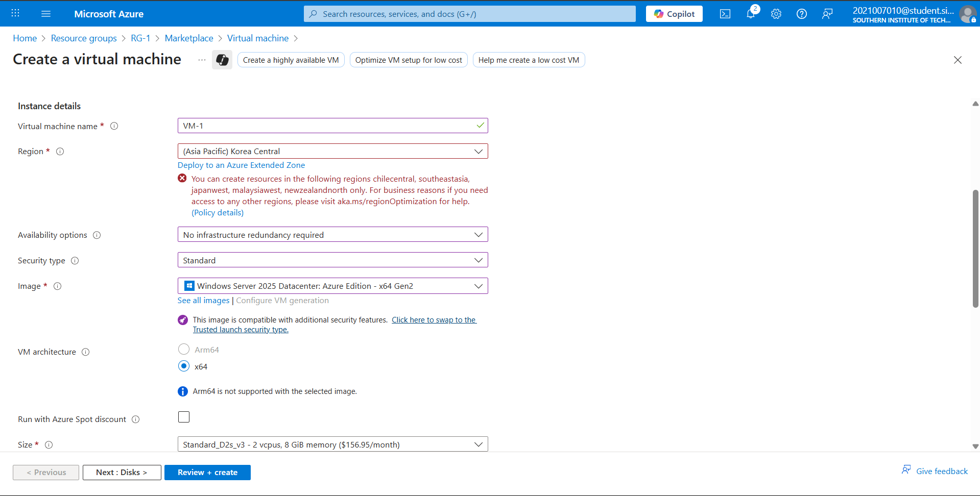Show info tooltip for Size
The height and width of the screenshot is (496, 980).
pos(49,445)
